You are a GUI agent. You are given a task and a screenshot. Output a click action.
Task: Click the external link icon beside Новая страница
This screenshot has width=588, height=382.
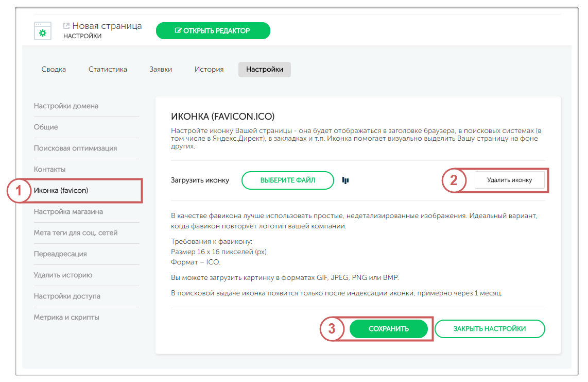pos(66,26)
